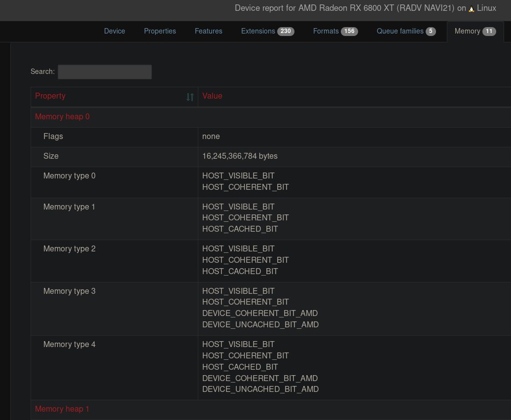Click the Property column header text
The width and height of the screenshot is (511, 420).
pos(50,96)
